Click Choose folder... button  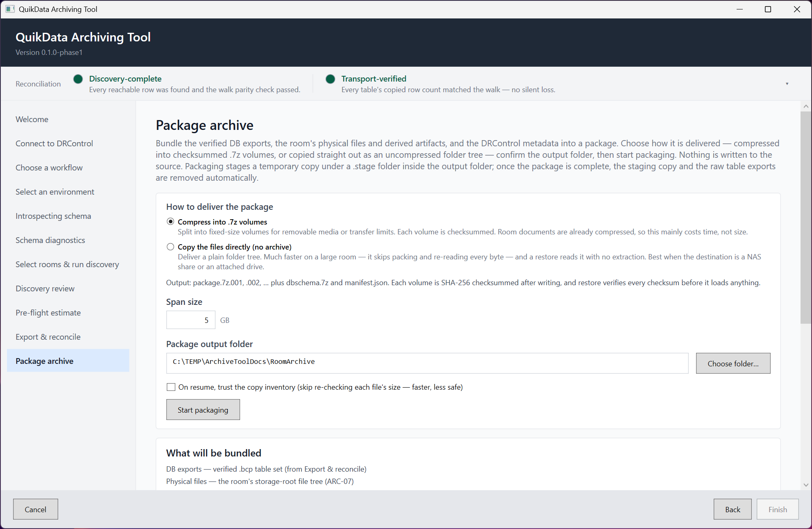pos(733,363)
